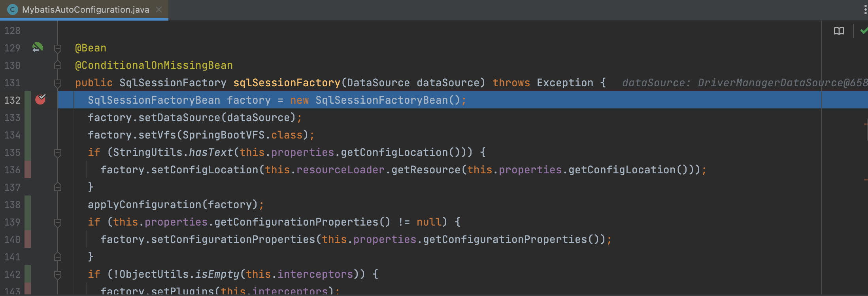Click the fold end marker at line 137

click(x=58, y=187)
